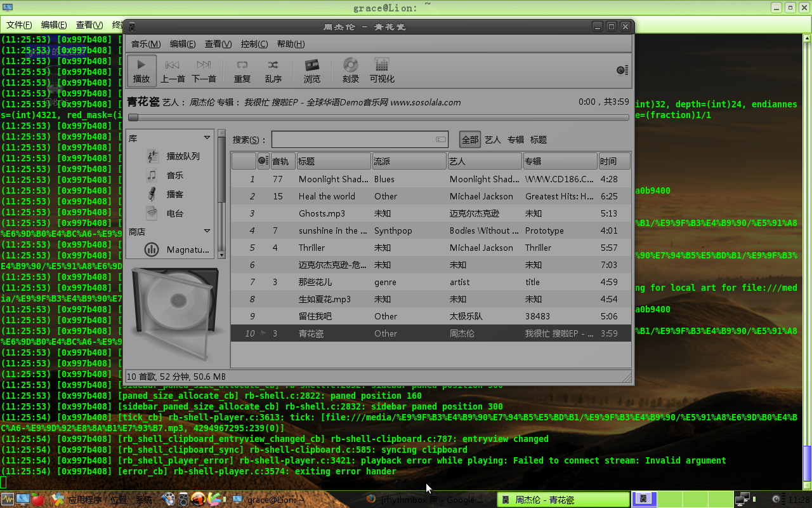Viewport: 812px width, 508px height.
Task: Open the 控制(C) menu
Action: click(x=254, y=44)
